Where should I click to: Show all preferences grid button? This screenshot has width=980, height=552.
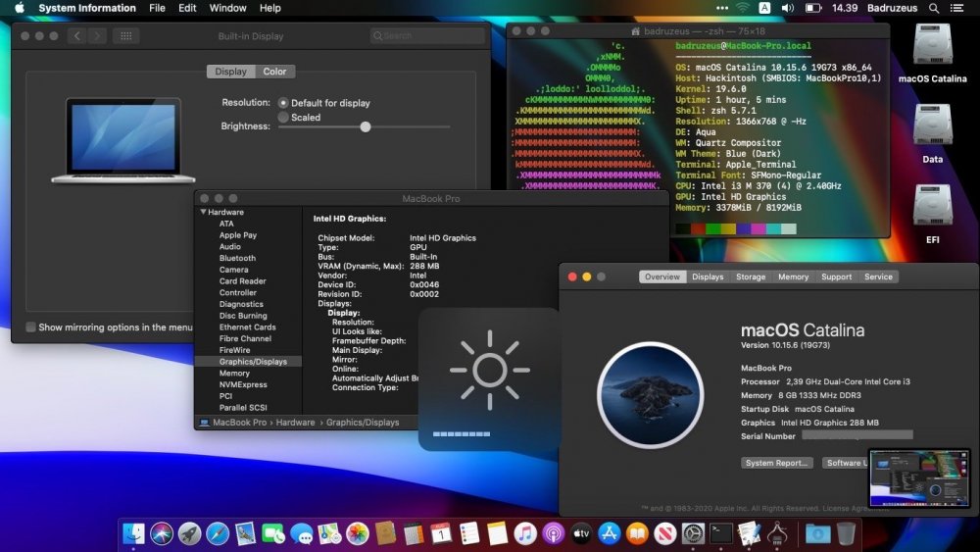[x=125, y=35]
